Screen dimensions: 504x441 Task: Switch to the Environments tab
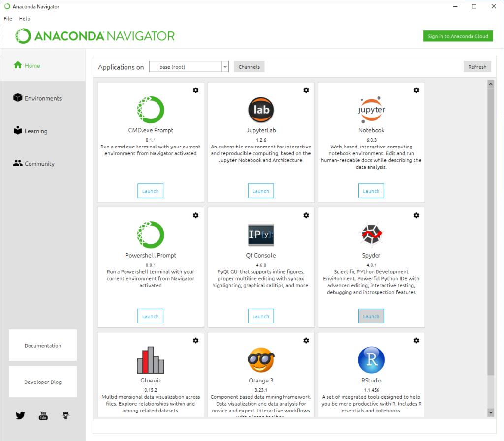point(43,98)
